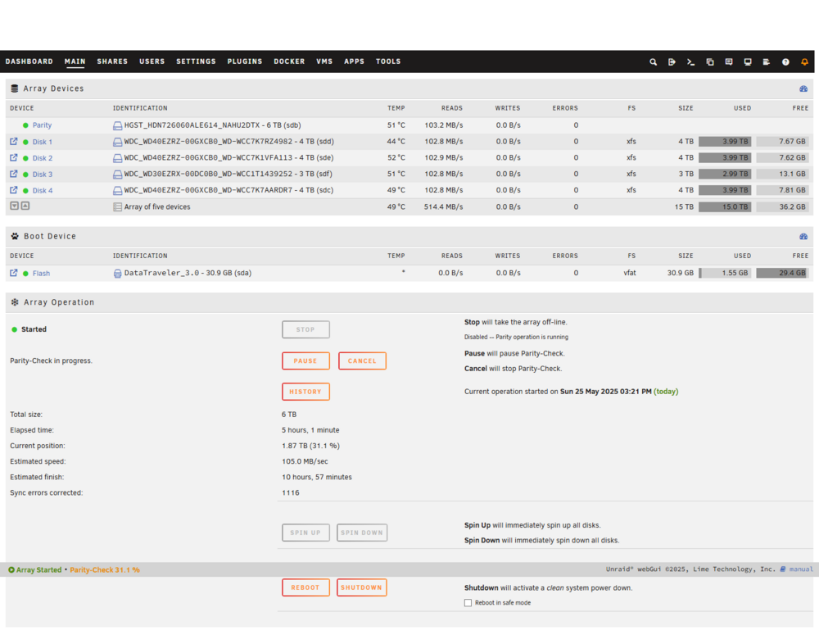This screenshot has width=819, height=644.
Task: Click array total used bar 15.0 TB
Action: tap(725, 207)
